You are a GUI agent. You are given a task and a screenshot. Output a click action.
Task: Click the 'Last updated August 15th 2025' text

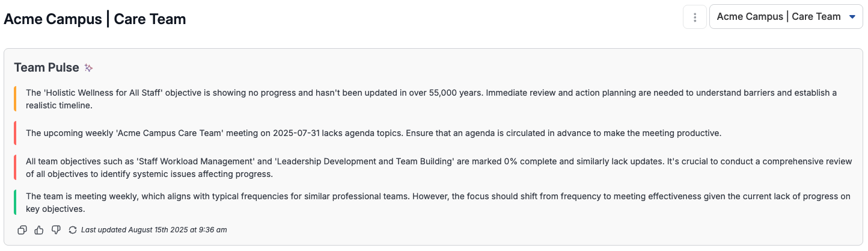[x=154, y=230]
